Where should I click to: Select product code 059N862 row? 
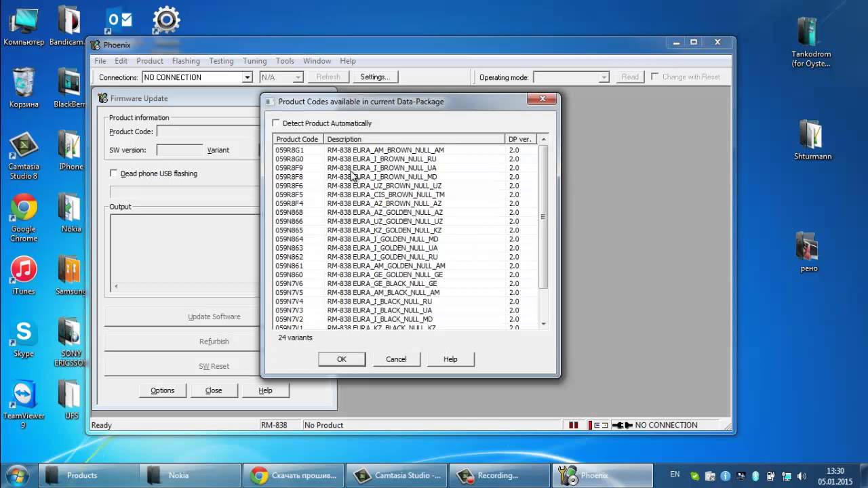[x=406, y=257]
